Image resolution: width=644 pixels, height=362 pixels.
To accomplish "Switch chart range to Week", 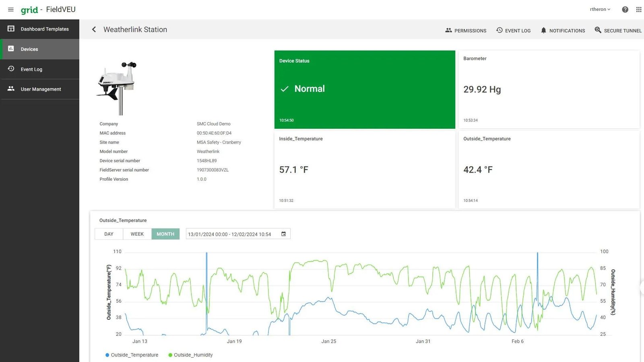I will pyautogui.click(x=137, y=234).
